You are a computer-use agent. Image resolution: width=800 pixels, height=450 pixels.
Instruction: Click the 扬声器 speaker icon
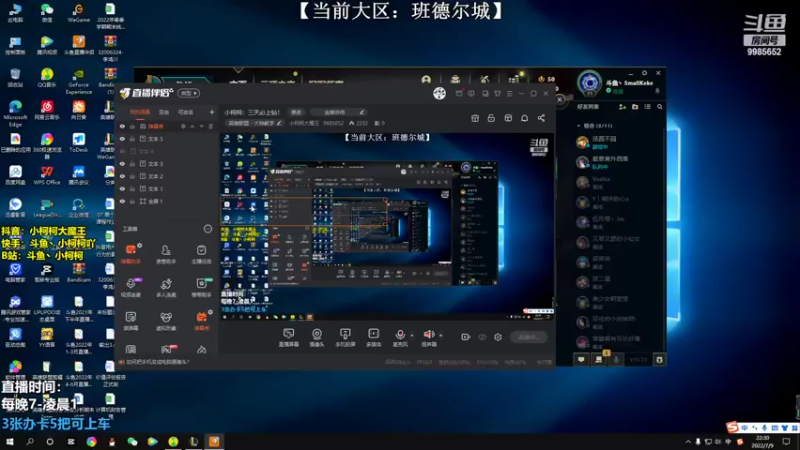pyautogui.click(x=429, y=337)
